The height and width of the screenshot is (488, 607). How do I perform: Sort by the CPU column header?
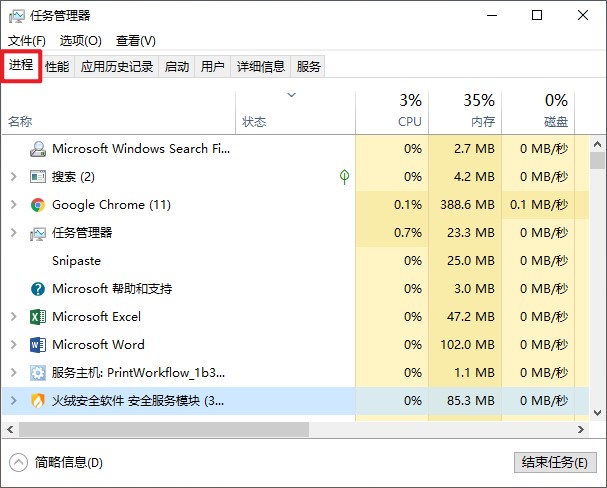[x=392, y=113]
